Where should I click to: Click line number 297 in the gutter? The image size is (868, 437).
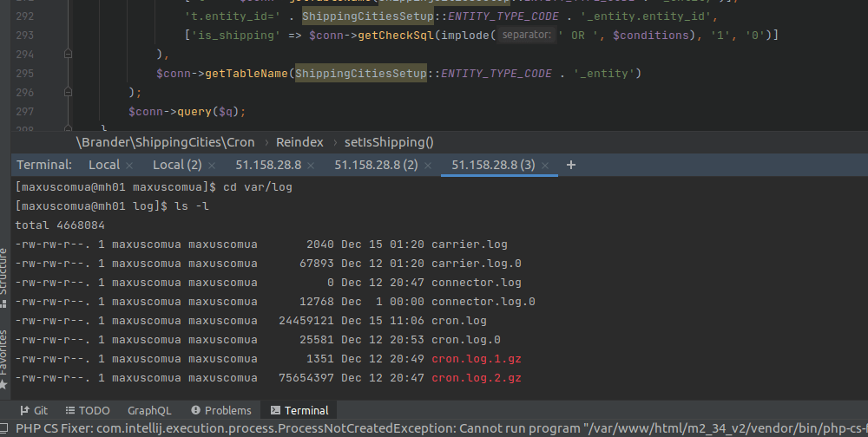click(x=24, y=111)
